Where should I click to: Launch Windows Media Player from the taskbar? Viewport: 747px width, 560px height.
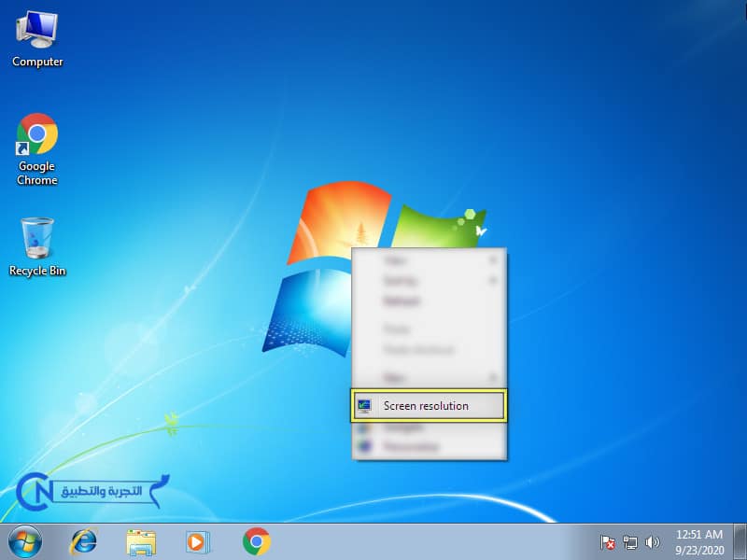[197, 542]
